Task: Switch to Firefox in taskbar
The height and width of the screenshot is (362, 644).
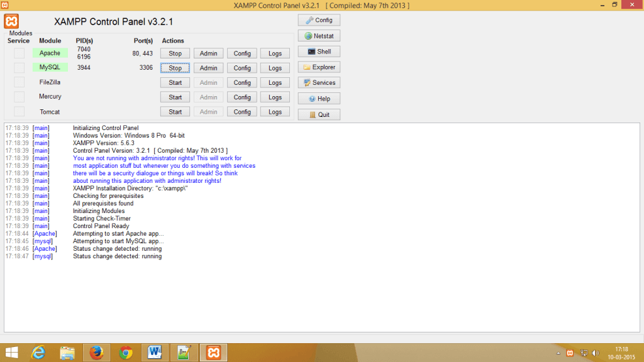Action: coord(96,353)
